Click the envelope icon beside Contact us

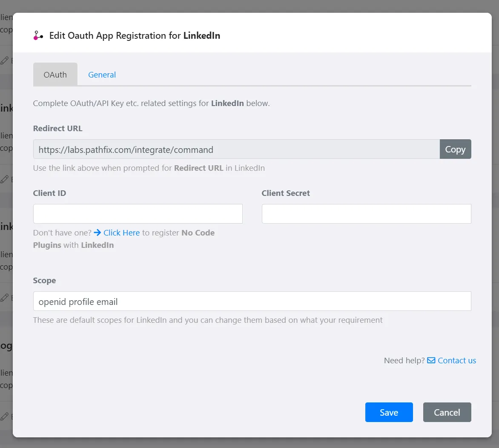[x=431, y=360]
